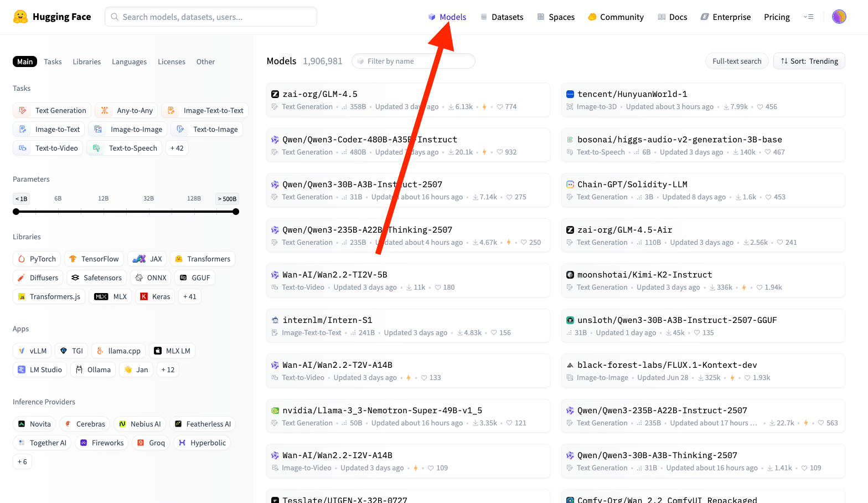Open Datasets in the top navigation
The width and height of the screenshot is (868, 503).
[502, 17]
